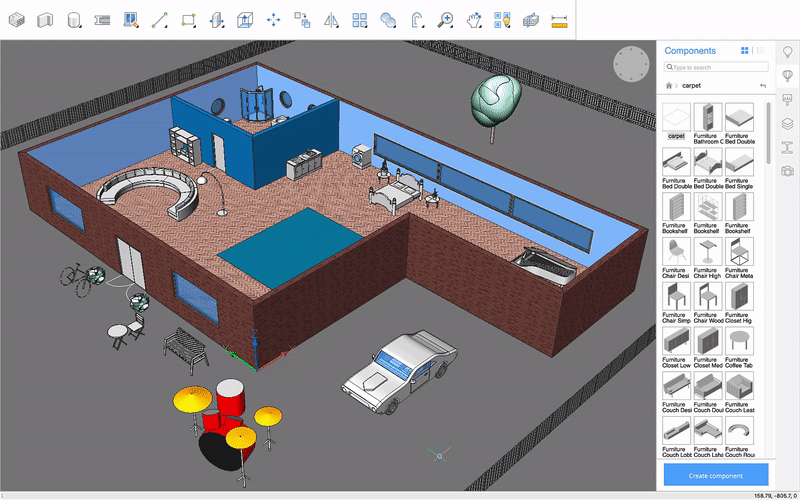
Task: Select the Furniture Chair Metal component
Action: tap(739, 252)
